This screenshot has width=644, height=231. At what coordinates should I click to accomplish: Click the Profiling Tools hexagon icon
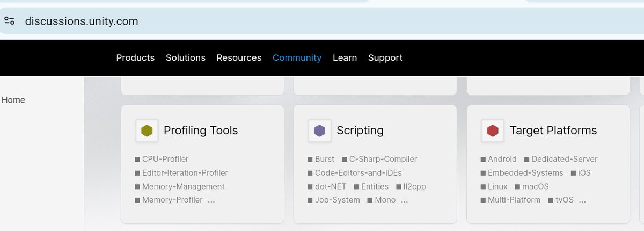pyautogui.click(x=147, y=131)
